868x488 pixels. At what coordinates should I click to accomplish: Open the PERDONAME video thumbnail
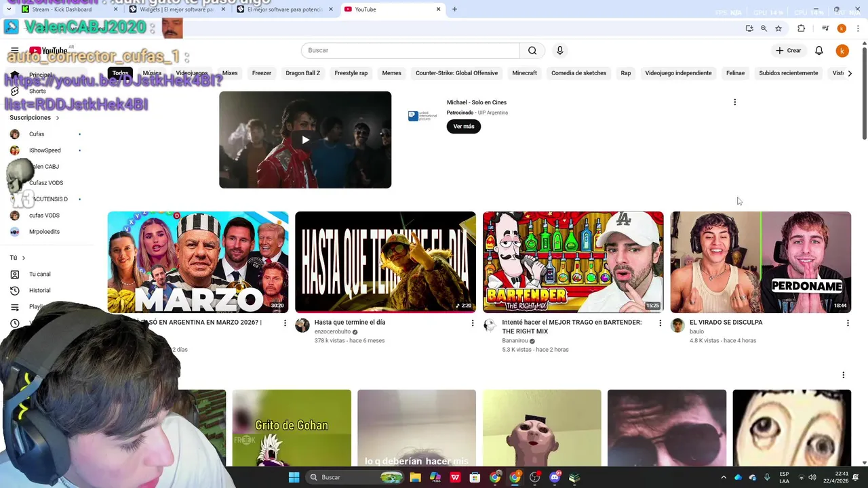pos(761,262)
